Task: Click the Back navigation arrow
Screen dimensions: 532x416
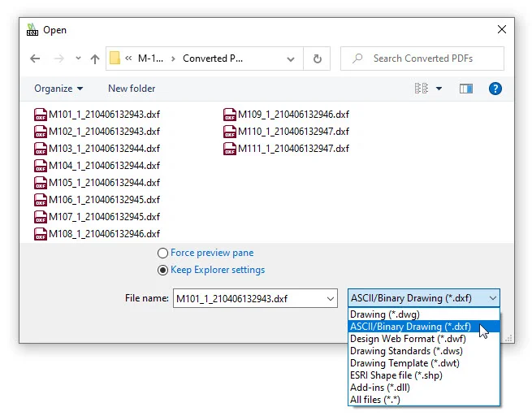Action: (x=35, y=58)
